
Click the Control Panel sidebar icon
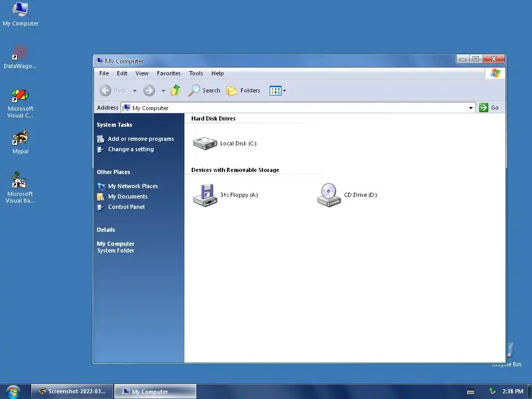coord(100,207)
